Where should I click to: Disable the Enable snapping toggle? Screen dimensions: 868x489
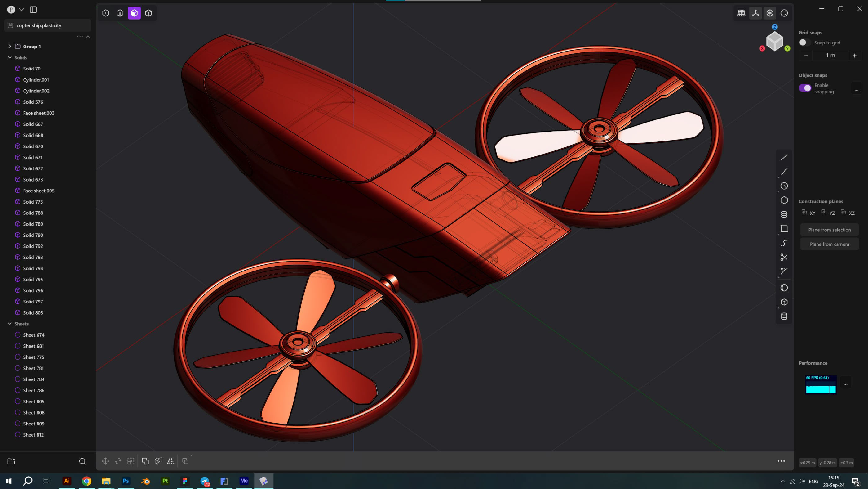click(805, 88)
